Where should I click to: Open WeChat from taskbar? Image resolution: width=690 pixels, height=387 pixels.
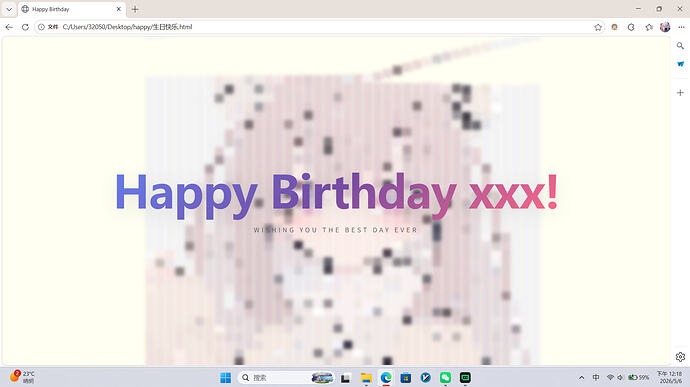[445, 377]
